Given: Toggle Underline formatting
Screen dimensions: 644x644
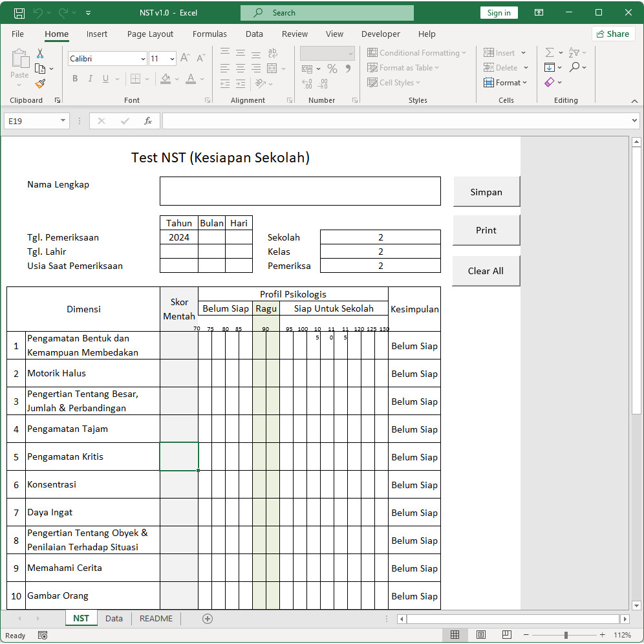Looking at the screenshot, I should (x=106, y=79).
